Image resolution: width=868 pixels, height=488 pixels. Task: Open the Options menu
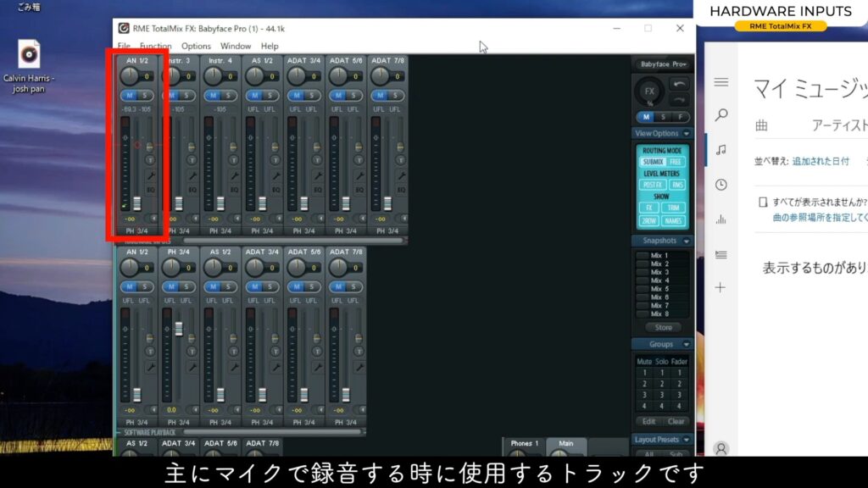(x=196, y=46)
